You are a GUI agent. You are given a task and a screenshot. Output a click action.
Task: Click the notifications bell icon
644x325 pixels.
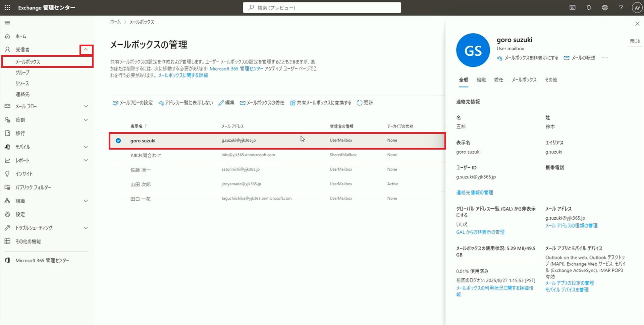coord(588,7)
